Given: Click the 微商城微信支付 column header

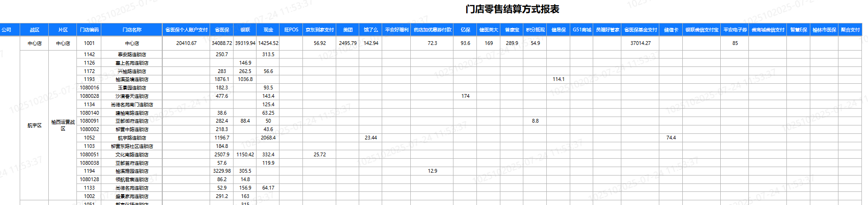Looking at the screenshot, I should 768,29.
